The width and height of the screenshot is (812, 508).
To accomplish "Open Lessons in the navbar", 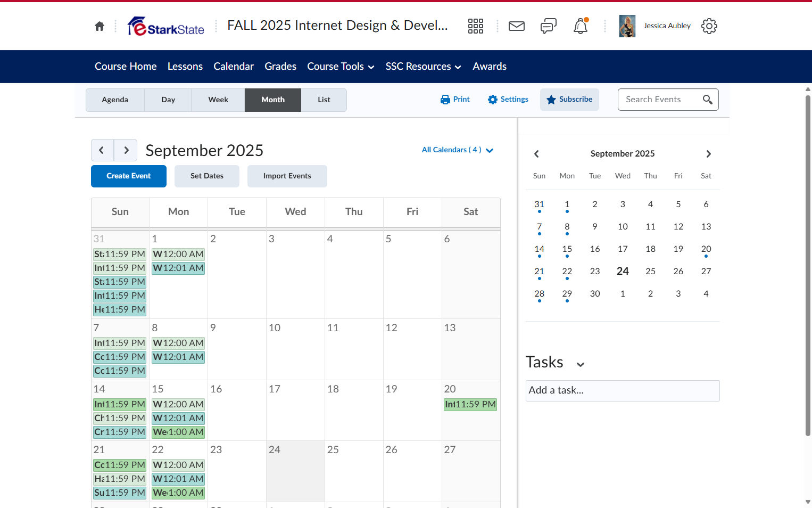I will point(185,67).
